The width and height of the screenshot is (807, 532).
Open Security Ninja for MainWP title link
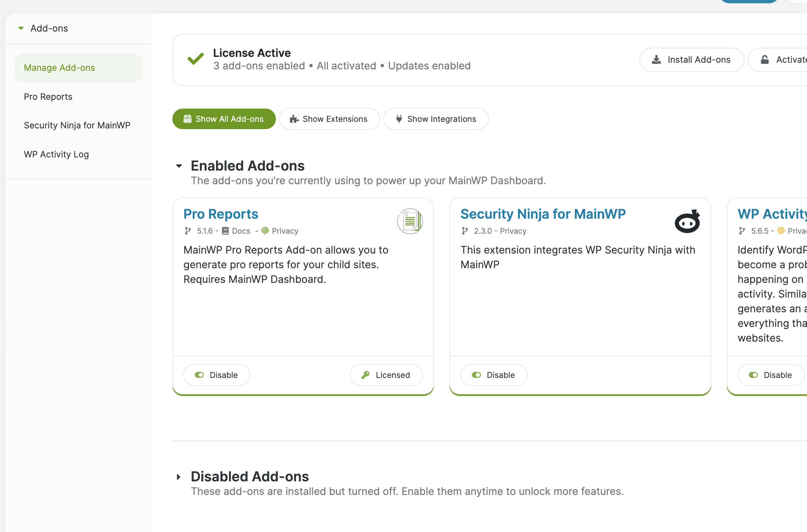(x=543, y=214)
